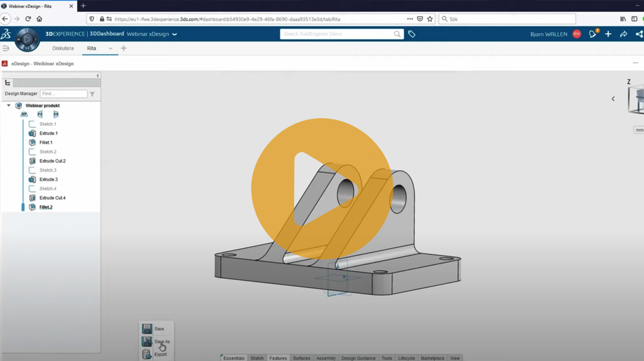644x361 pixels.
Task: Open the Webinar xDesign dashboard dropdown
Action: [x=174, y=34]
